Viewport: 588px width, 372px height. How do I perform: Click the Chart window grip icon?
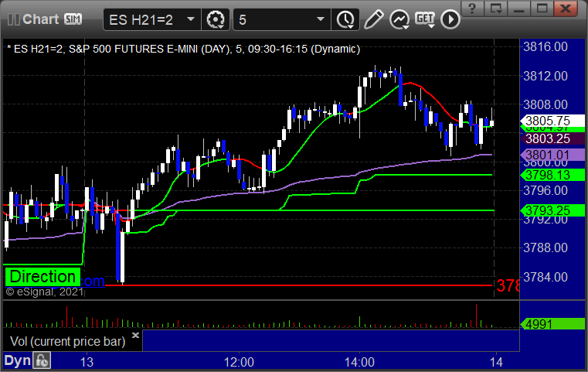[13, 19]
